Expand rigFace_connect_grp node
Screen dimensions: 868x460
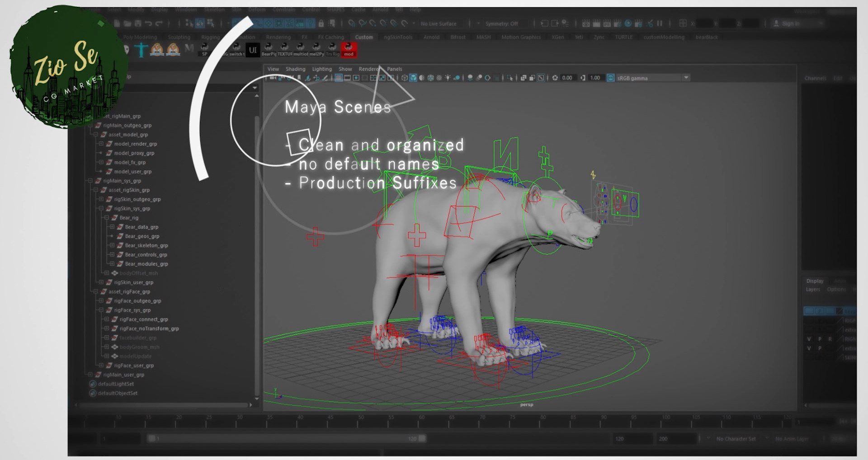(x=107, y=319)
